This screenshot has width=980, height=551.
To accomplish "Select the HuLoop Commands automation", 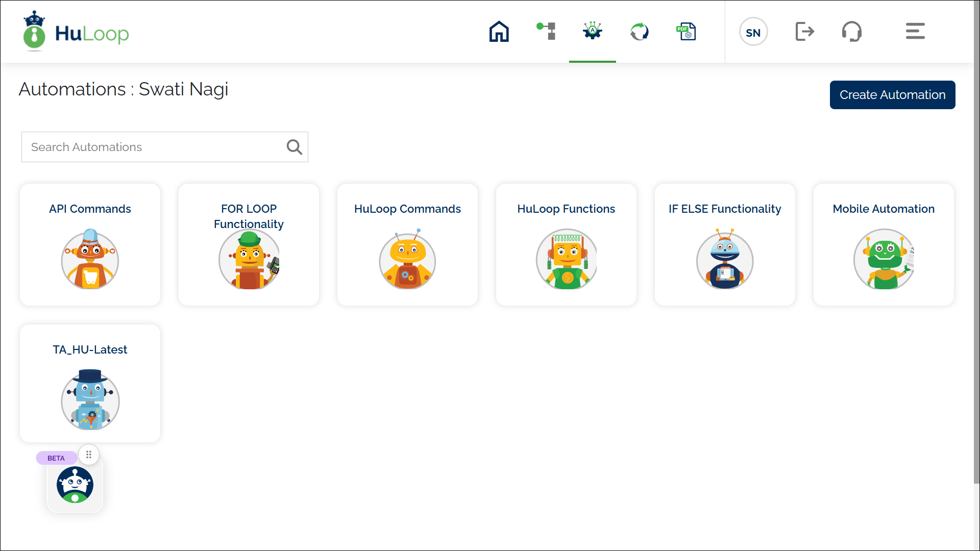I will [x=407, y=244].
